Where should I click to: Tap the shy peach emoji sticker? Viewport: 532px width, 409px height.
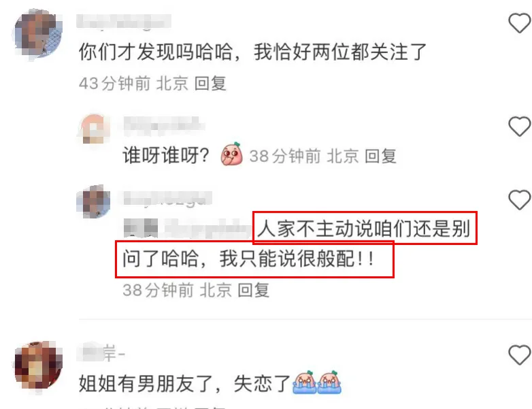click(x=232, y=154)
